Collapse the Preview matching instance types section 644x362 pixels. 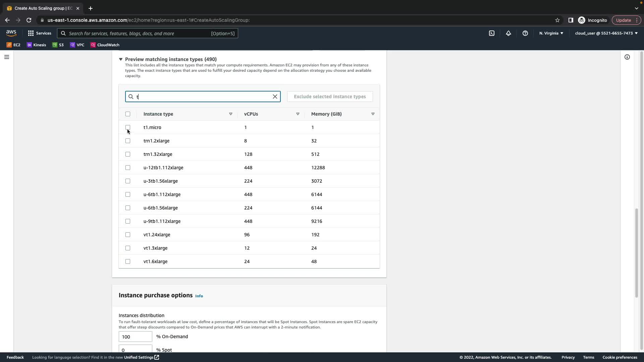tap(121, 59)
